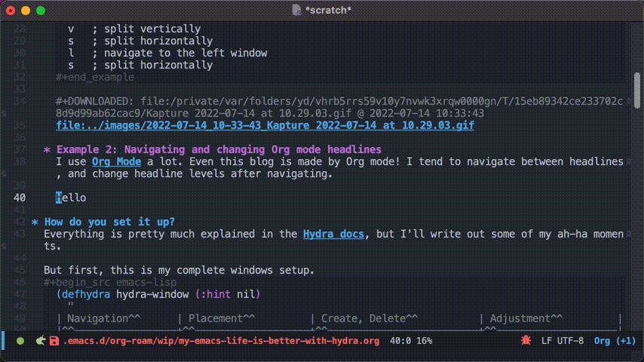Click the unicorn org icon in the modeline
The width and height of the screenshot is (644, 362).
(40, 340)
